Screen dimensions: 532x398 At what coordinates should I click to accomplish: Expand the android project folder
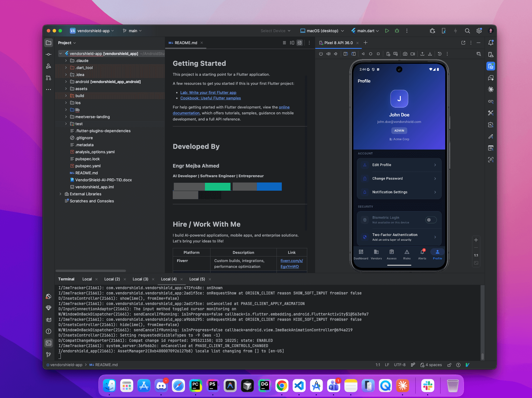click(66, 82)
